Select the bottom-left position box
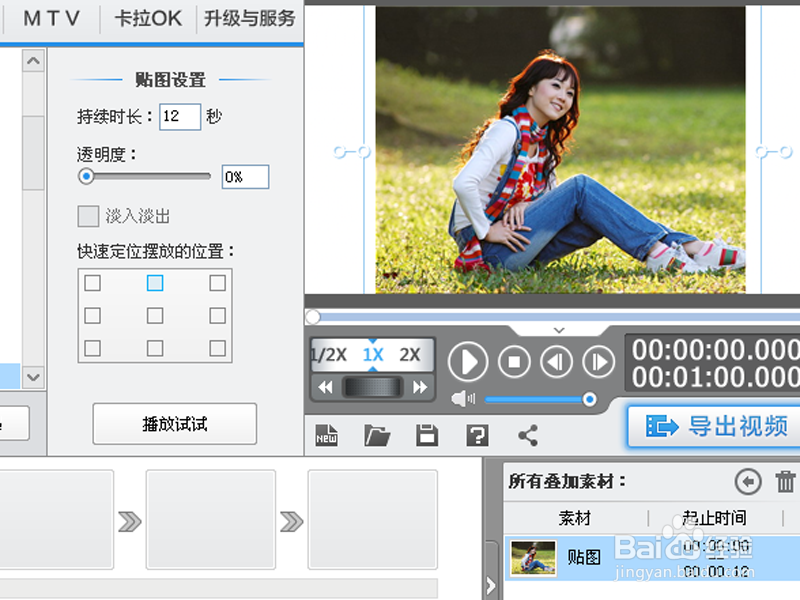 click(92, 348)
